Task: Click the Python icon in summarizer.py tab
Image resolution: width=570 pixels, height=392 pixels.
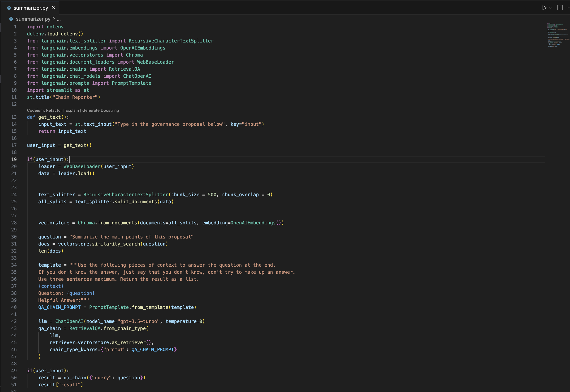Action: 9,8
